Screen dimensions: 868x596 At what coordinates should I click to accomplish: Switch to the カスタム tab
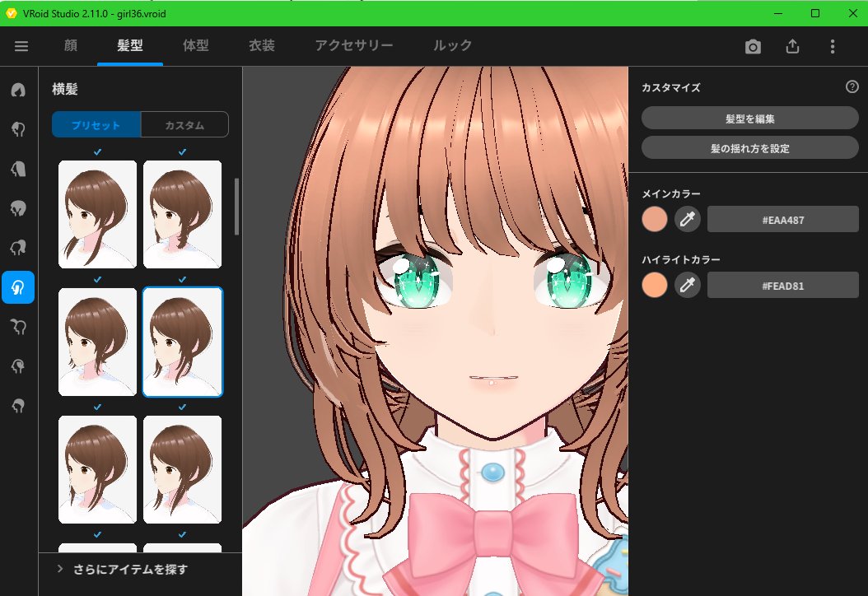point(184,124)
